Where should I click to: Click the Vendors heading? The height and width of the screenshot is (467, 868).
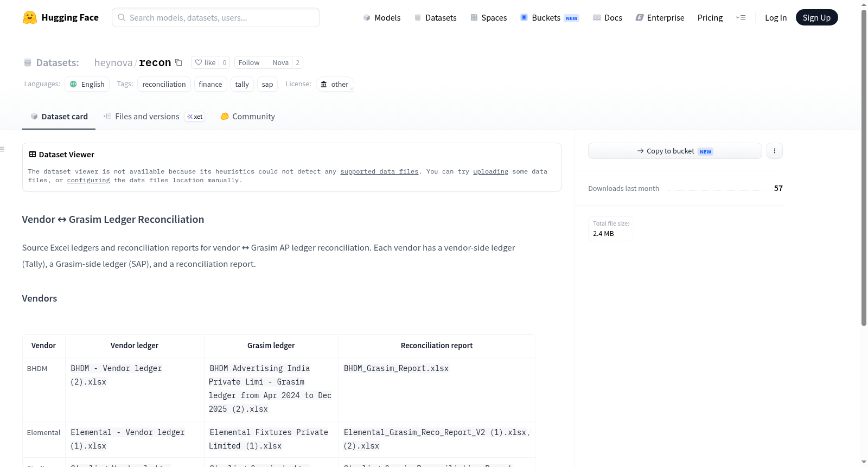pos(39,298)
